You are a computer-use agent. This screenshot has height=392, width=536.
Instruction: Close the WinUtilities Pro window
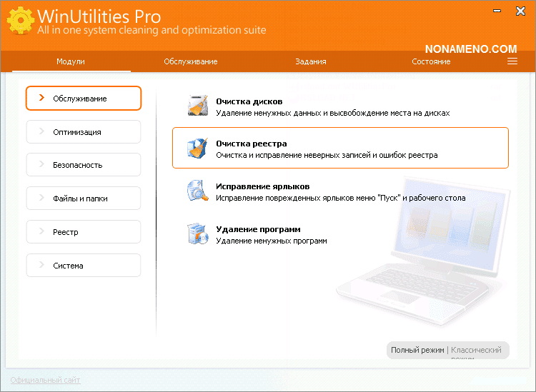coord(518,12)
